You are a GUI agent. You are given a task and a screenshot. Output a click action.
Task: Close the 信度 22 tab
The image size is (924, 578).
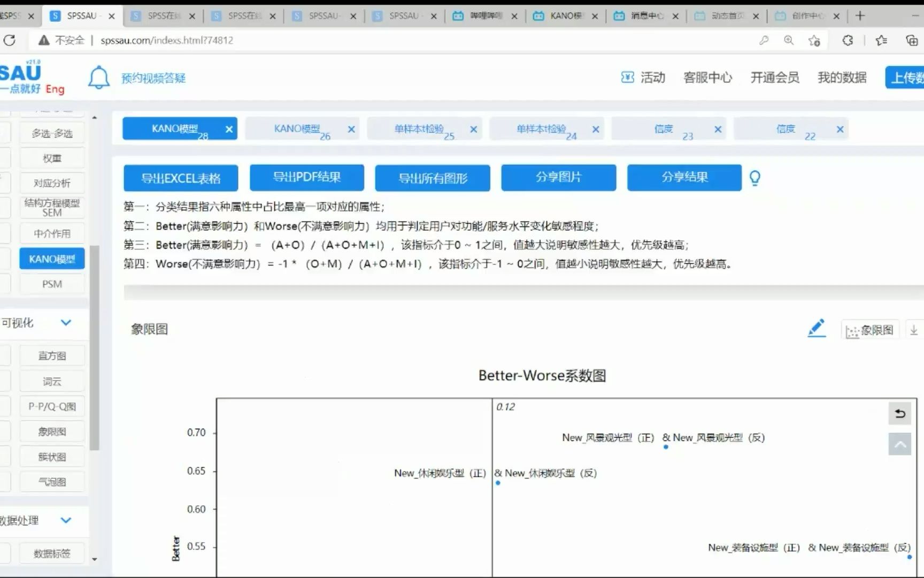[x=840, y=129]
